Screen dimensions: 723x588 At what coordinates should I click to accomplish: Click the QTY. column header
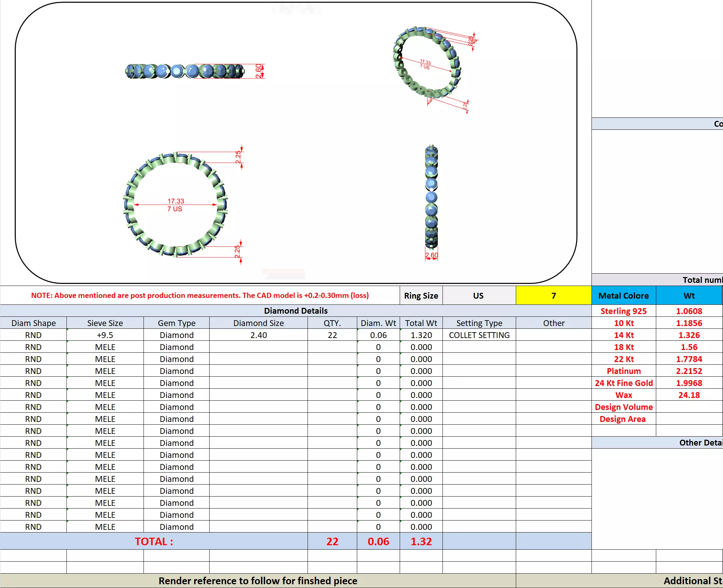click(332, 323)
